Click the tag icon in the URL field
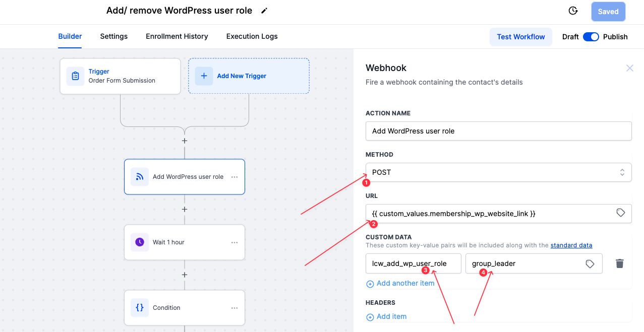 620,213
